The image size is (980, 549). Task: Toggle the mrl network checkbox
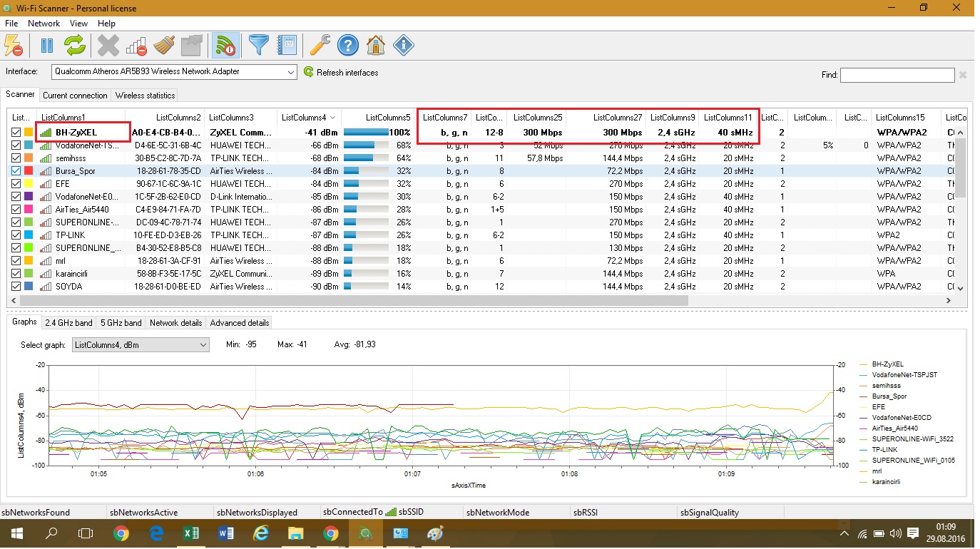[16, 261]
